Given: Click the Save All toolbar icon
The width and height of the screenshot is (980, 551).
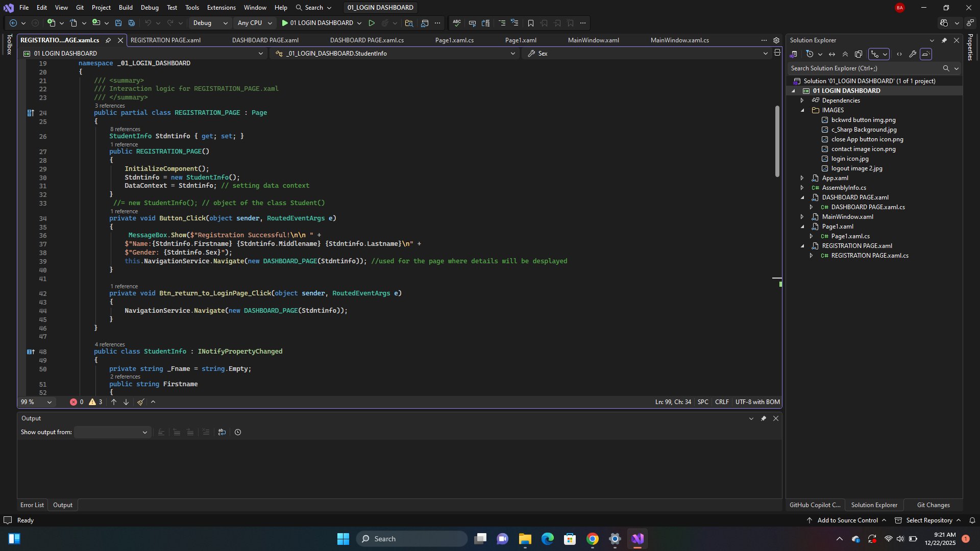Looking at the screenshot, I should click(132, 23).
